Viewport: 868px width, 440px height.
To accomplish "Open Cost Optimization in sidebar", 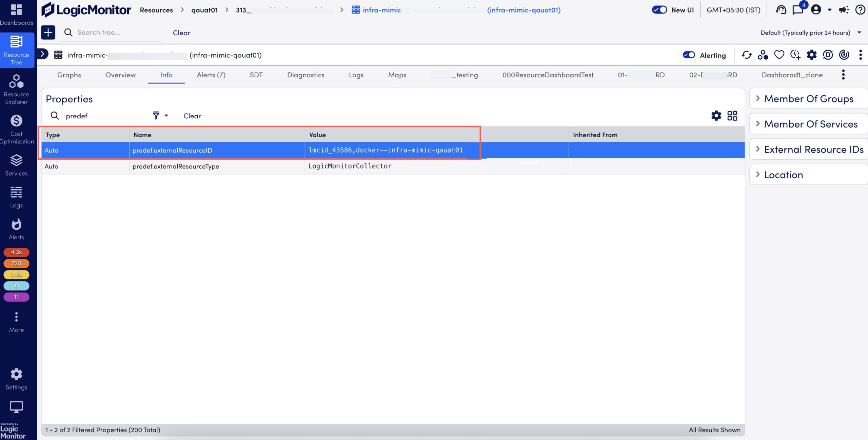I will pos(16,129).
